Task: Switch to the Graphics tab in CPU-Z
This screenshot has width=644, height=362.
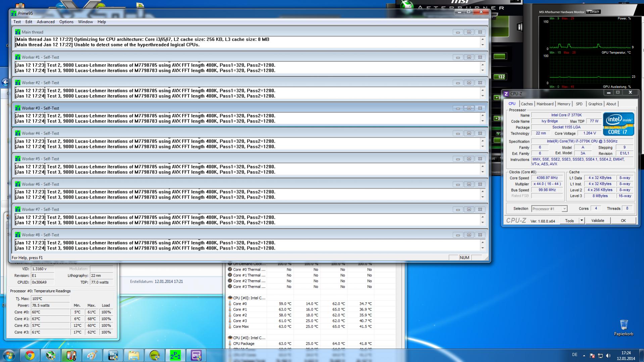Action: [595, 104]
